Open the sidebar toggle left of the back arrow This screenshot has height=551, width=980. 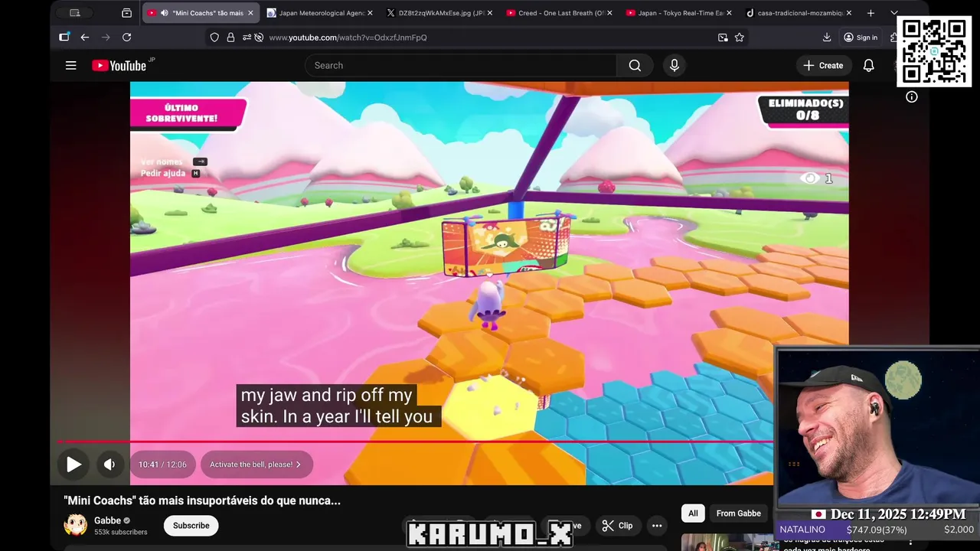coord(64,37)
